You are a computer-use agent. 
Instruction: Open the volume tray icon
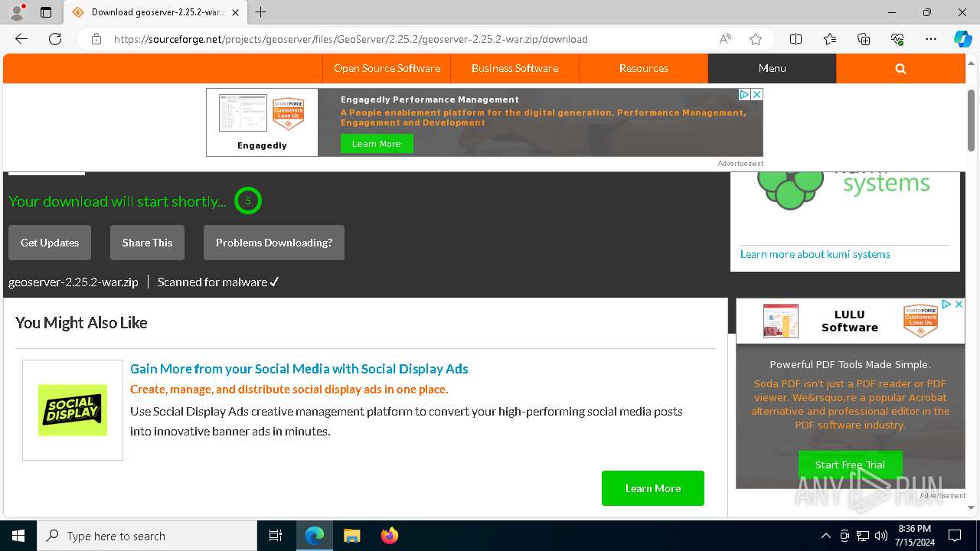tap(881, 536)
